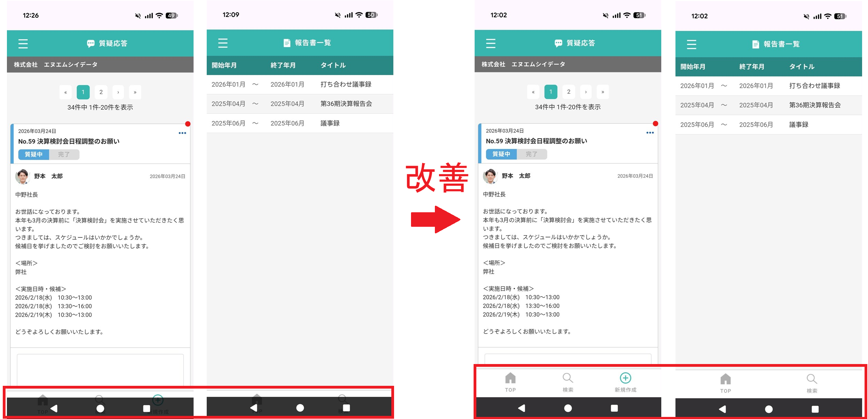868x419 pixels.
Task: Tap hamburger menu on rightmost 報告書一覧 screen
Action: [x=691, y=44]
